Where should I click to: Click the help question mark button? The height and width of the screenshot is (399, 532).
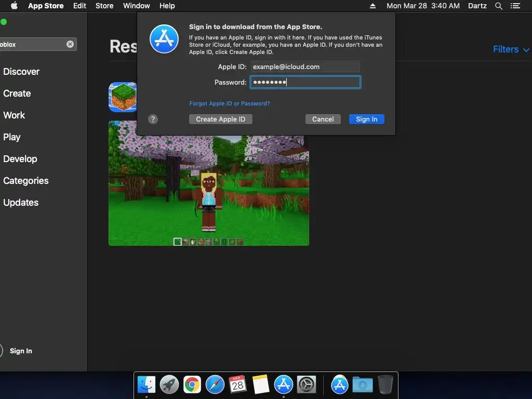point(153,119)
